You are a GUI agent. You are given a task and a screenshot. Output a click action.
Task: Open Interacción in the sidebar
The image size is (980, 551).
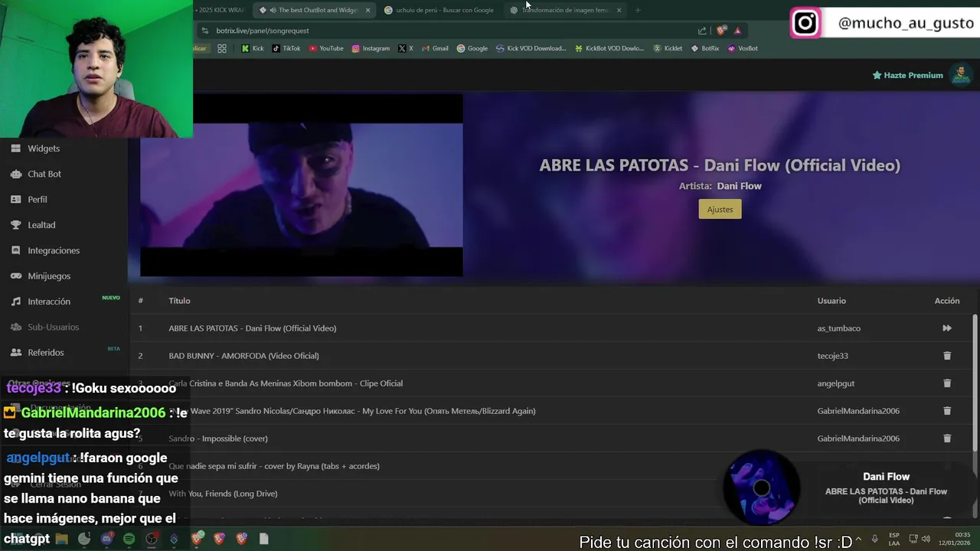point(49,302)
